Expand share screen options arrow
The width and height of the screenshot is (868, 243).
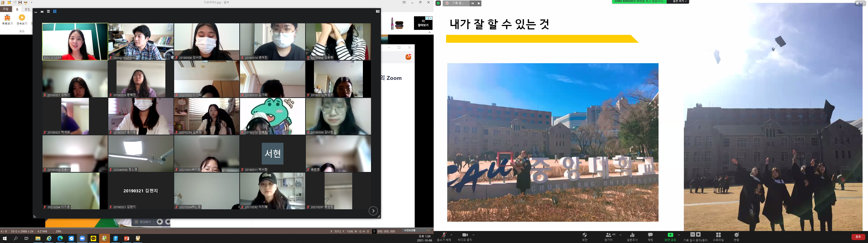click(x=679, y=235)
